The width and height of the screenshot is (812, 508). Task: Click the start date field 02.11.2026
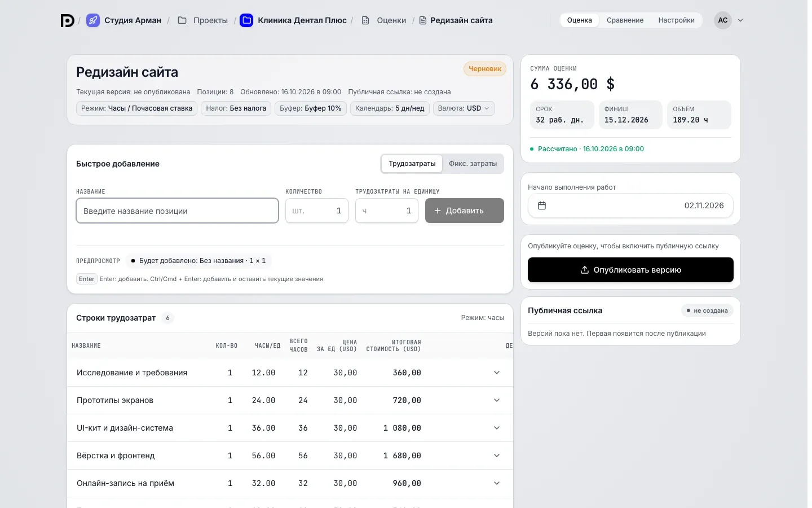click(630, 205)
